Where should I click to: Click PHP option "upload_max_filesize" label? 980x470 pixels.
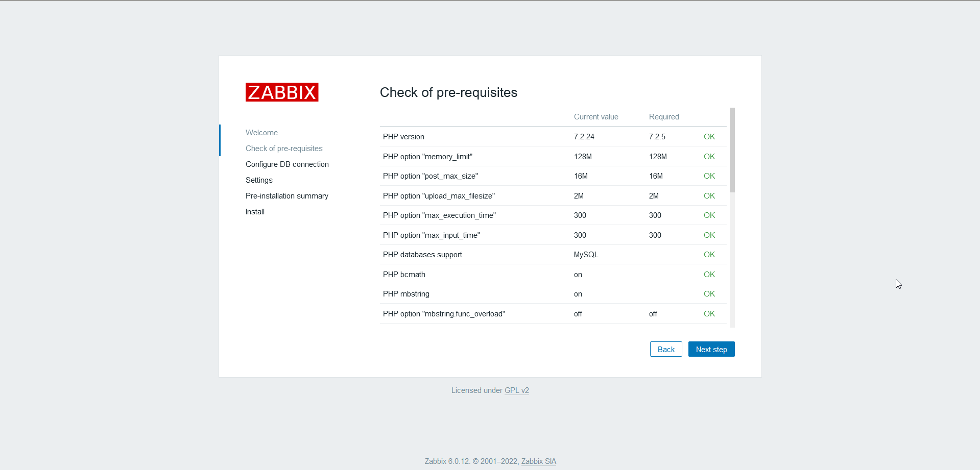coord(439,196)
